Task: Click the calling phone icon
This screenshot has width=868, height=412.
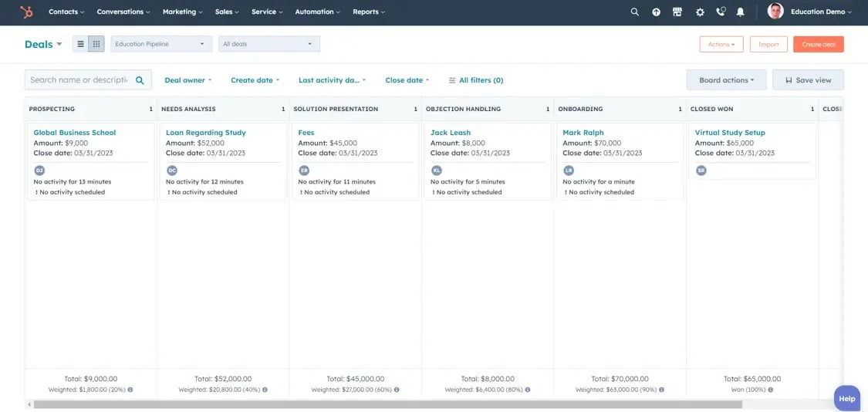Action: tap(720, 12)
